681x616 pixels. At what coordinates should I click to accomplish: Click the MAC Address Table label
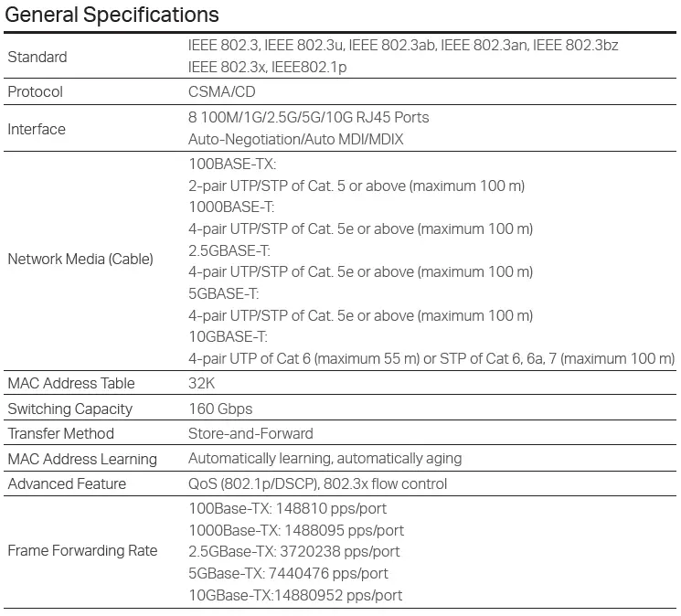coord(71,384)
